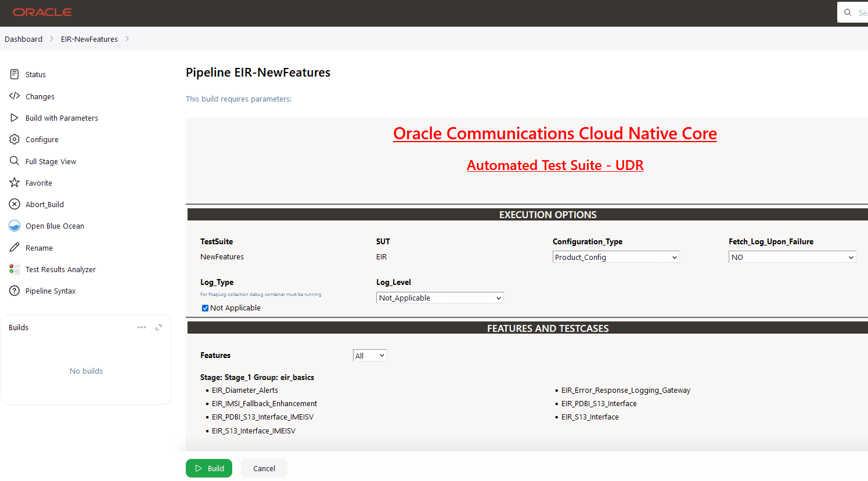Click the PcapLog debug container note
Viewport: 868px width, 481px height.
(261, 295)
